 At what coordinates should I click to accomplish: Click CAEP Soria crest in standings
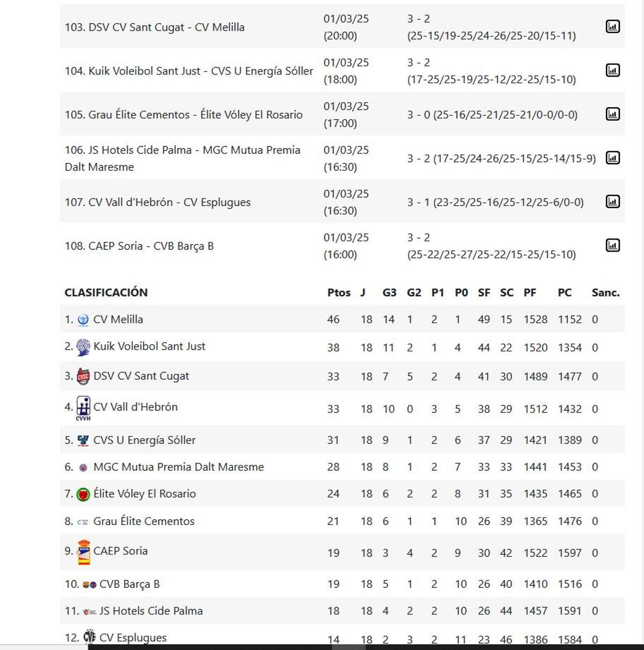(x=84, y=552)
